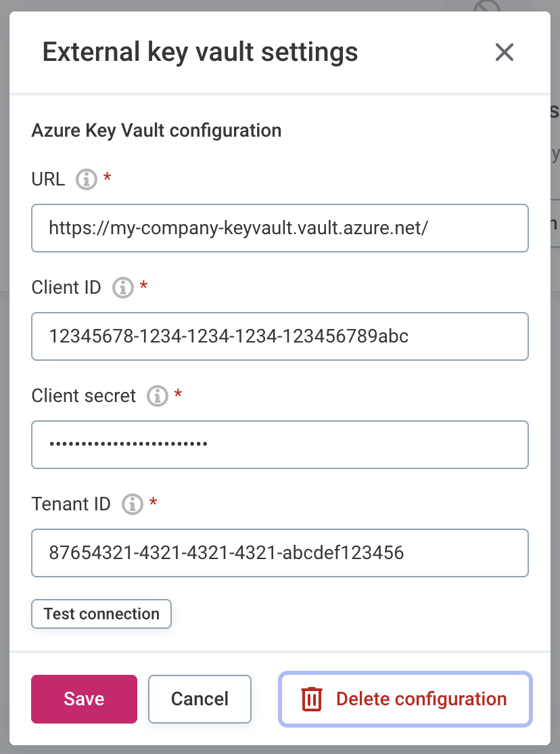Screen dimensions: 560x754
Task: Click the Azure Key Vault configuration heading
Action: tap(156, 130)
